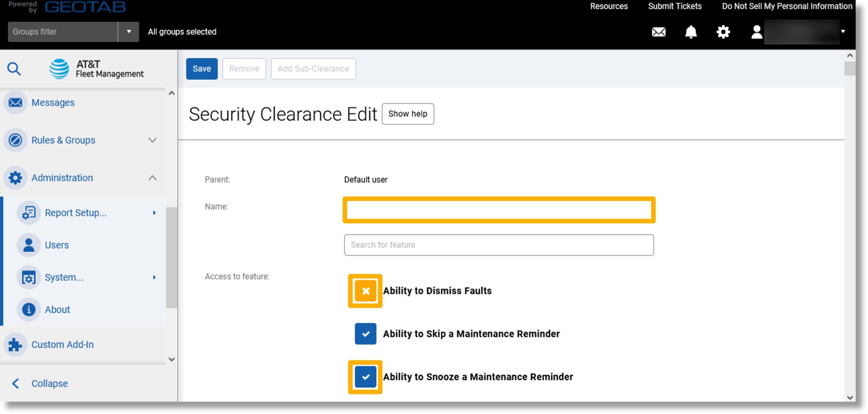Click the Add Sub-Clearance button
The height and width of the screenshot is (414, 868).
[313, 69]
